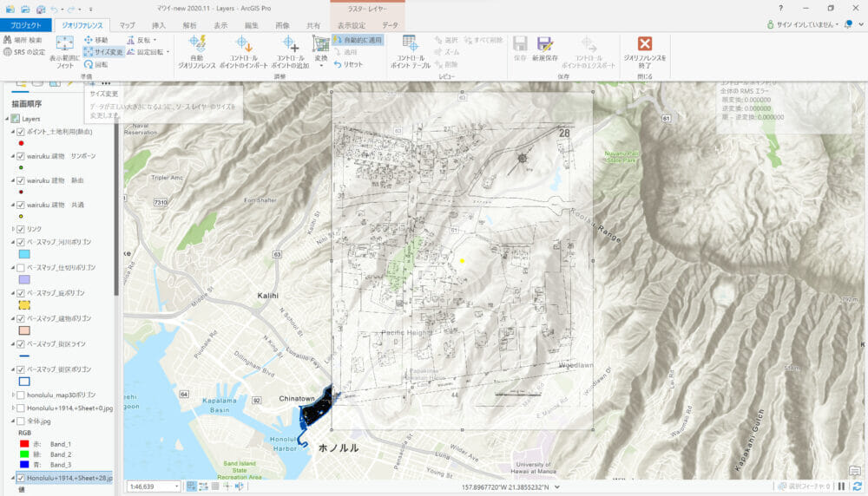This screenshot has width=868, height=496.
Task: Click the Set SRS (SRSの設定) button
Action: click(24, 52)
